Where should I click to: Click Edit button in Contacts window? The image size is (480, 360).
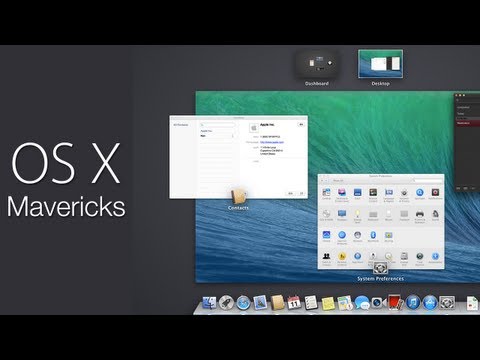click(290, 193)
